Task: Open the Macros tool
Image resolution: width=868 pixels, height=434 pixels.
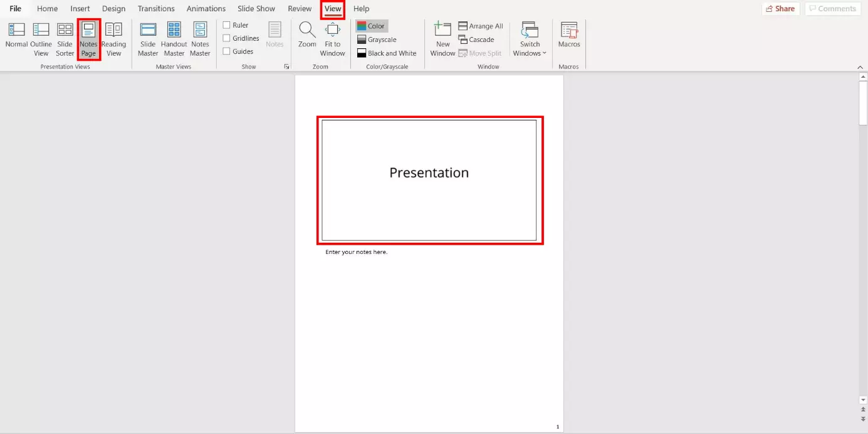Action: pos(569,34)
